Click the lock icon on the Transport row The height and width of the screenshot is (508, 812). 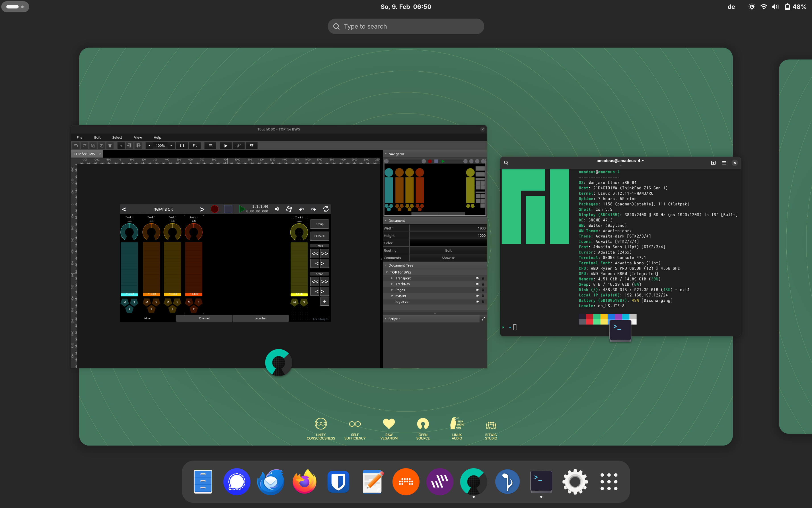(x=483, y=278)
